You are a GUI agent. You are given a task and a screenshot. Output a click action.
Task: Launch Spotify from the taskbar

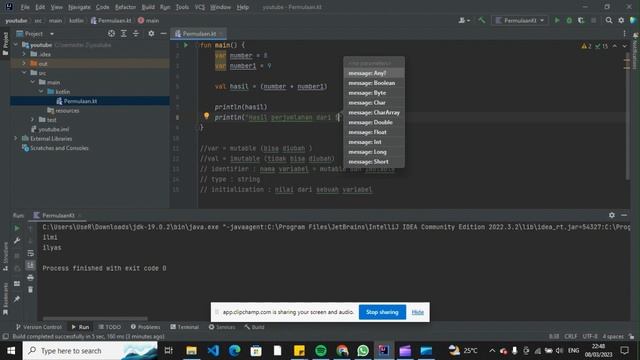[x=321, y=350]
